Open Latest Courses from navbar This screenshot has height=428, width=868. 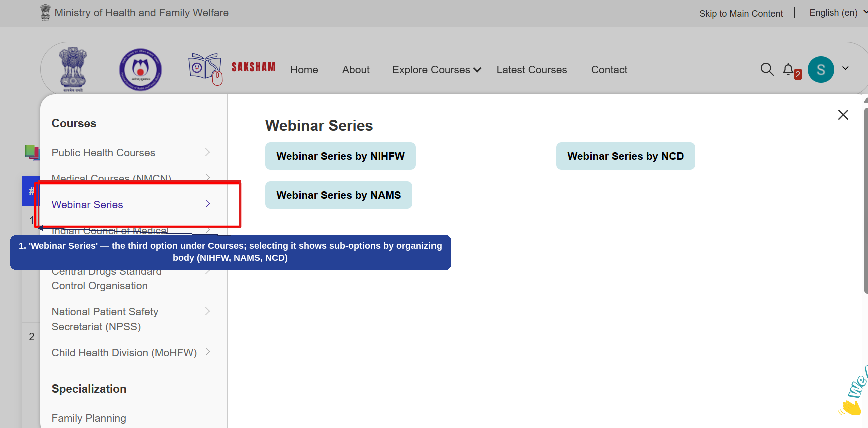click(x=532, y=70)
